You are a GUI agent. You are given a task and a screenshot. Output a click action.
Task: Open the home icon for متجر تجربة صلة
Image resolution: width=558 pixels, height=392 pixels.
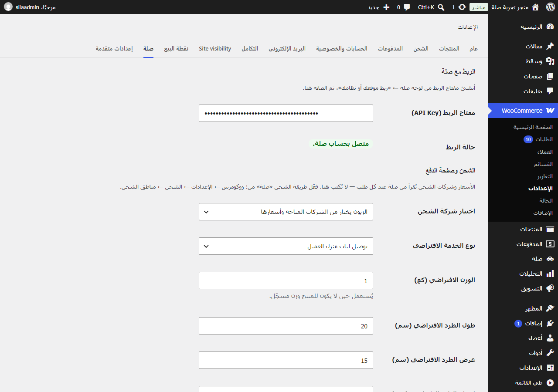(x=535, y=7)
